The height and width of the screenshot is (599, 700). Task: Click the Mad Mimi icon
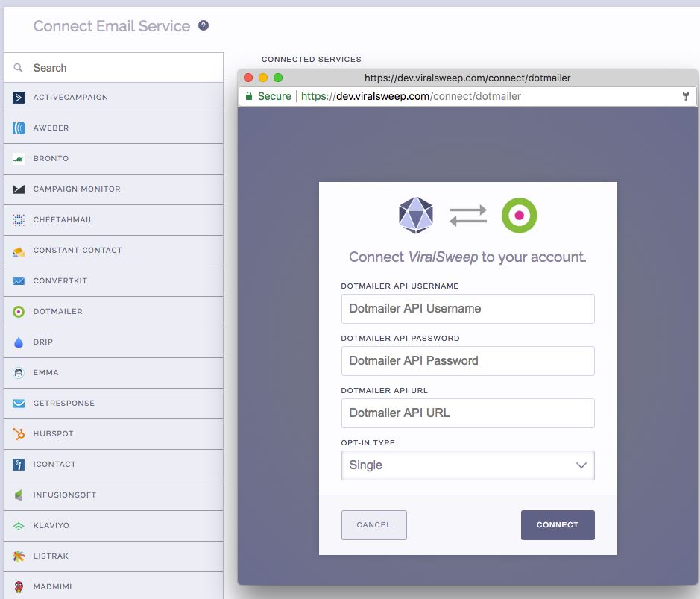(x=19, y=586)
